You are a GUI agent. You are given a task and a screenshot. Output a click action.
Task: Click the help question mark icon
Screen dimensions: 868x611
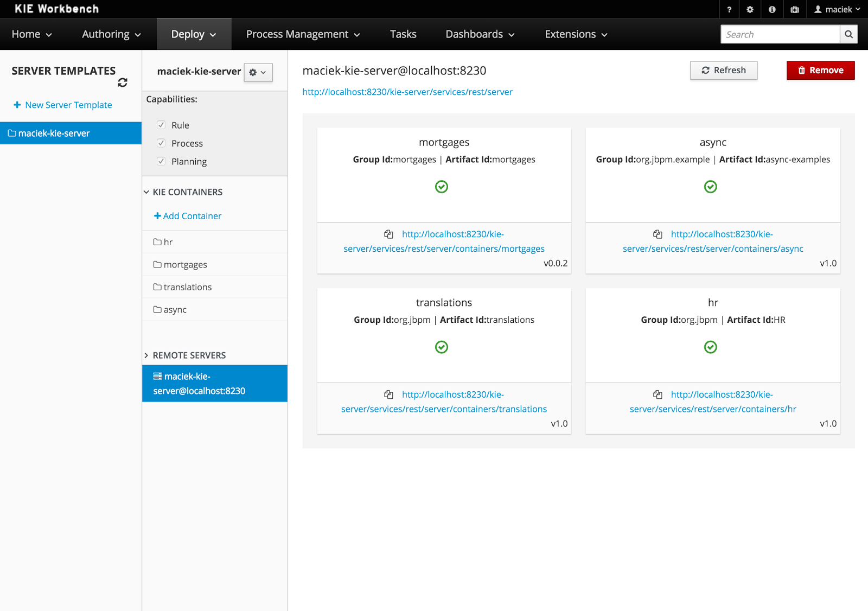click(x=729, y=9)
